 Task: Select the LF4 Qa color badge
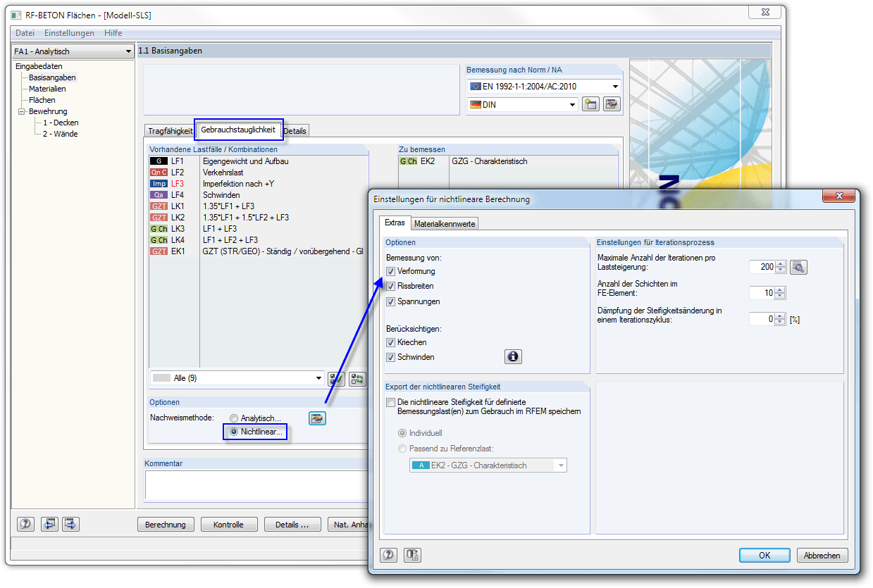[x=159, y=195]
